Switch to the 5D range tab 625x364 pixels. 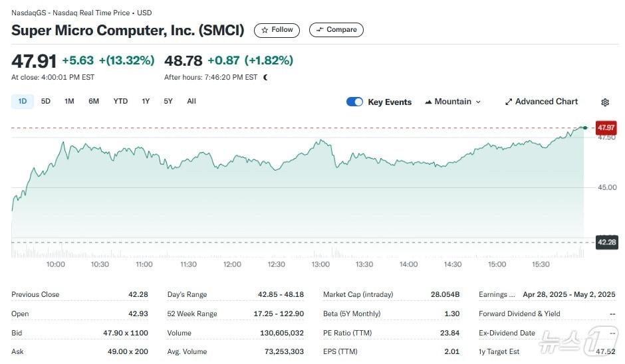(46, 102)
